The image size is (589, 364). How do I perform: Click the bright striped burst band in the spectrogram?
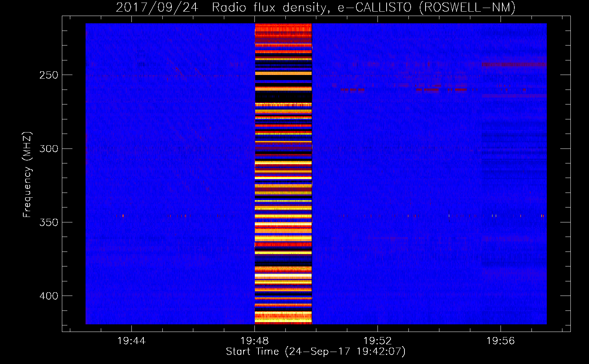(x=283, y=174)
